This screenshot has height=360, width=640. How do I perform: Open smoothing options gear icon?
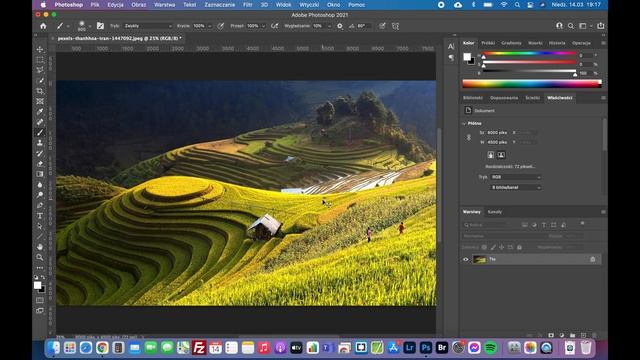(340, 26)
